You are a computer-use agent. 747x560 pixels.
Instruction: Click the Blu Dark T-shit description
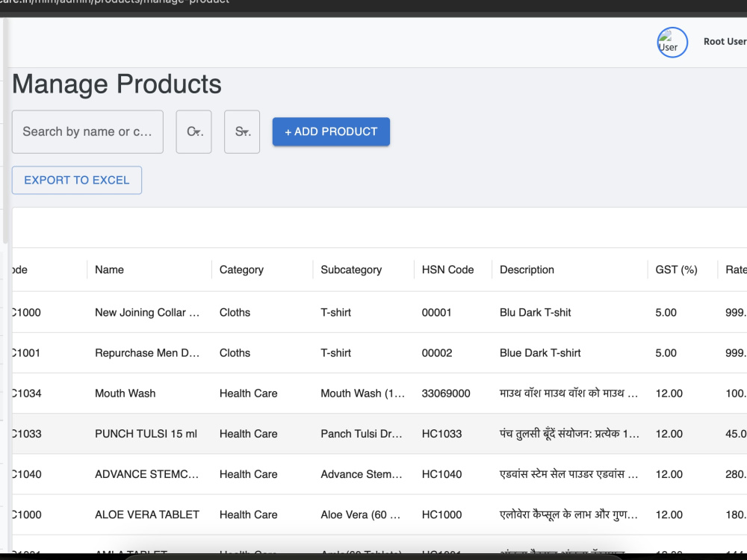536,312
